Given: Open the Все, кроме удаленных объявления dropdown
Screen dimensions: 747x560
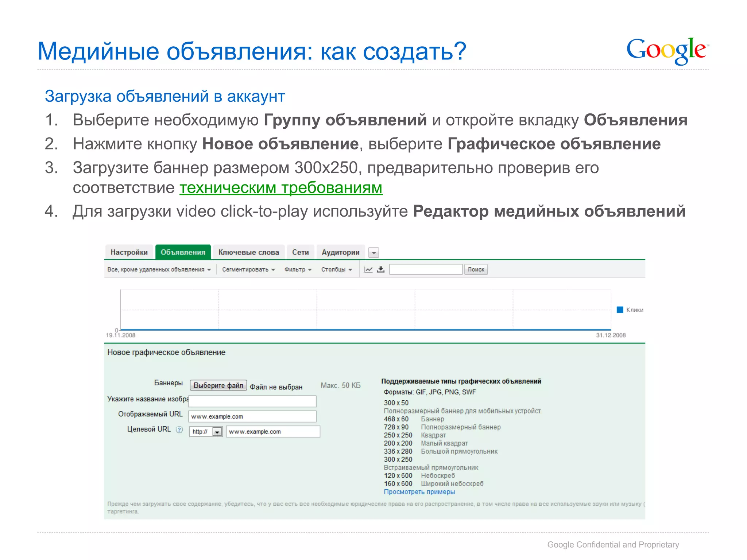Looking at the screenshot, I should point(159,269).
